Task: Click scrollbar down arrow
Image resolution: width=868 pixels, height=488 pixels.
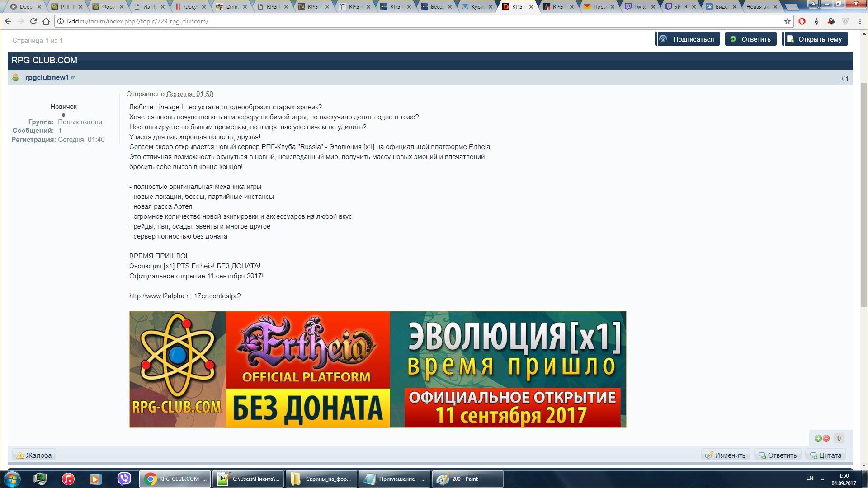Action: pyautogui.click(x=864, y=466)
